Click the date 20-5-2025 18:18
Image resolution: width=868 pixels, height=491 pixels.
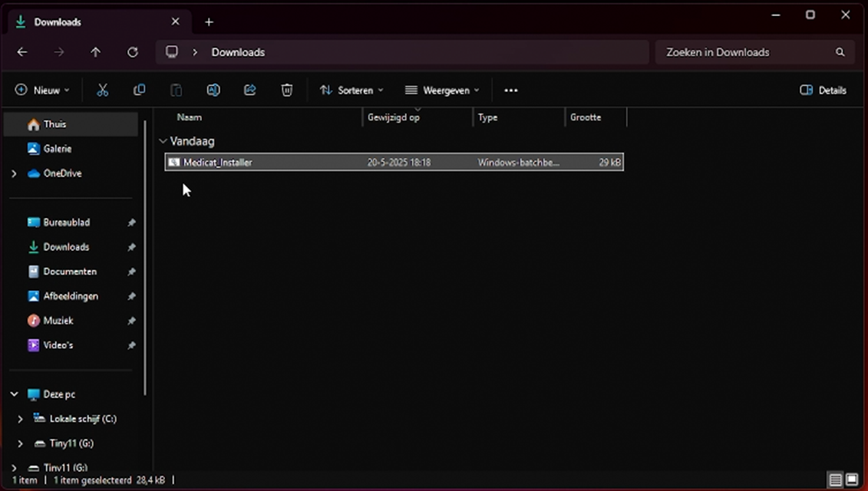tap(398, 162)
